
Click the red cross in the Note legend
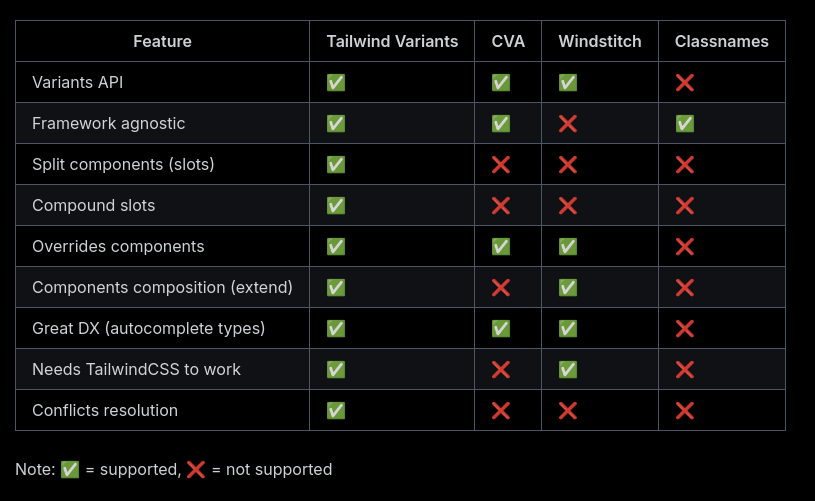[196, 469]
